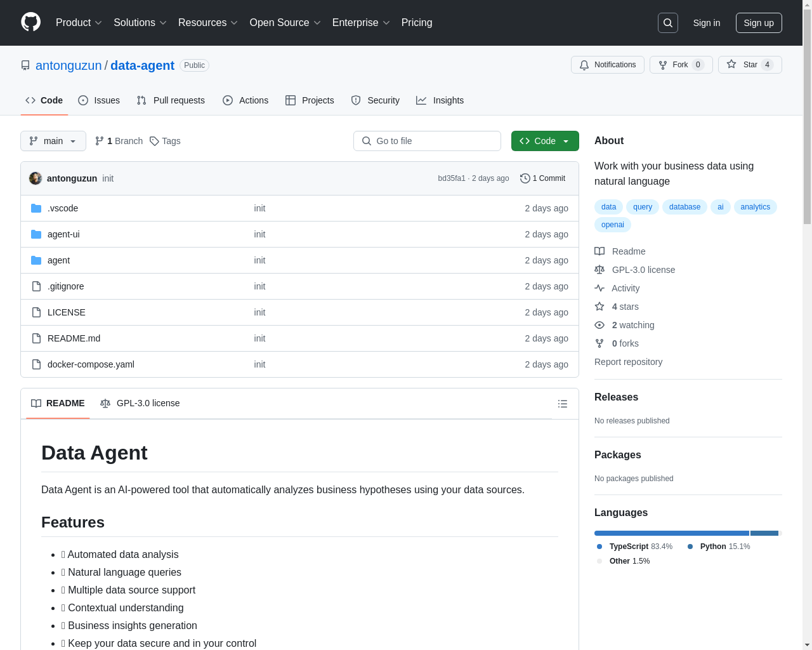Click the Packages heading link
The image size is (812, 650).
coord(617,454)
